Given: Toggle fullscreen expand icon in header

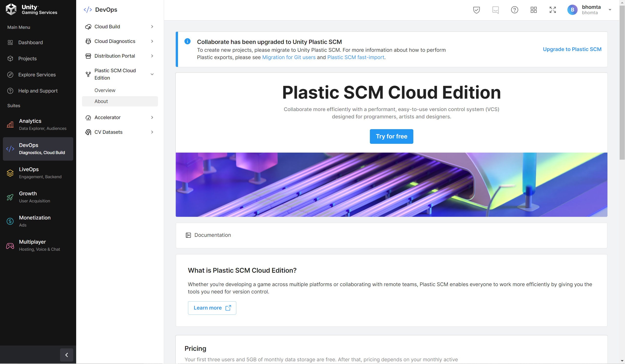Looking at the screenshot, I should [552, 10].
